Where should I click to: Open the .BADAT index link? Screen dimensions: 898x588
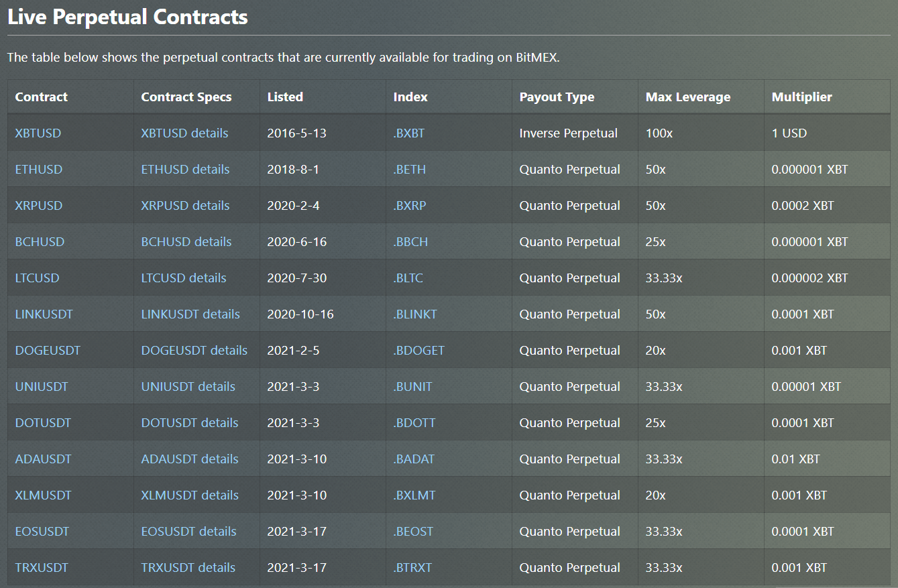[414, 459]
